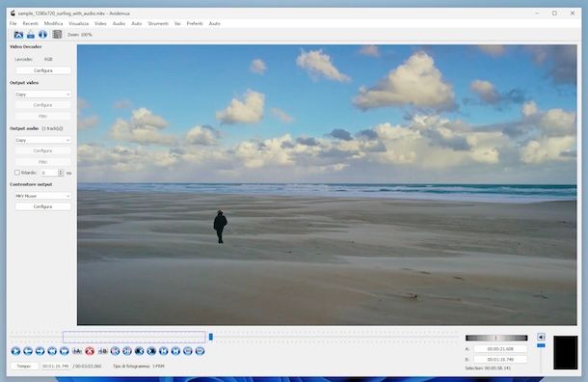
Task: Click Filtri button under Output video
Action: click(42, 117)
